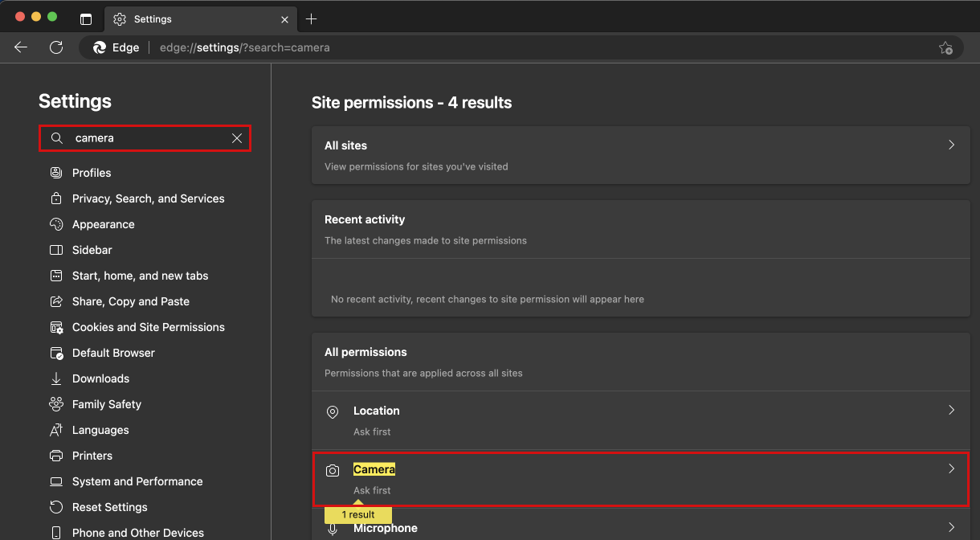Expand the All sites chevron
The height and width of the screenshot is (540, 980).
point(951,145)
